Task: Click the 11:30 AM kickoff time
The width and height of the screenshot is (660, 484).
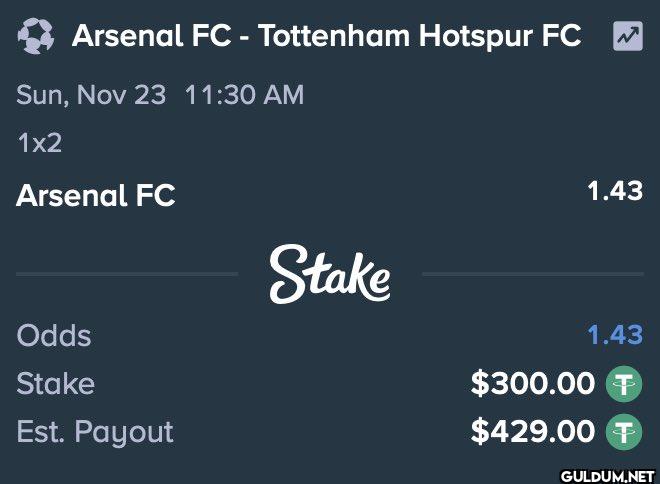Action: tap(244, 95)
